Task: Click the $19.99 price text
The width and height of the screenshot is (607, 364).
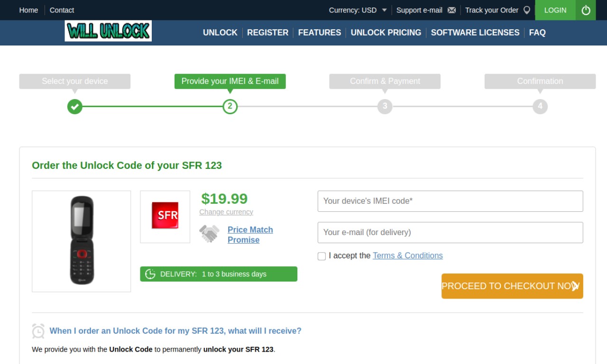Action: 224,198
